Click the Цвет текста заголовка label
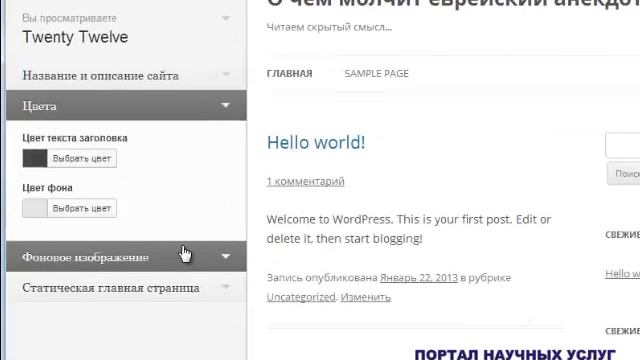This screenshot has width=640, height=360. (75, 138)
